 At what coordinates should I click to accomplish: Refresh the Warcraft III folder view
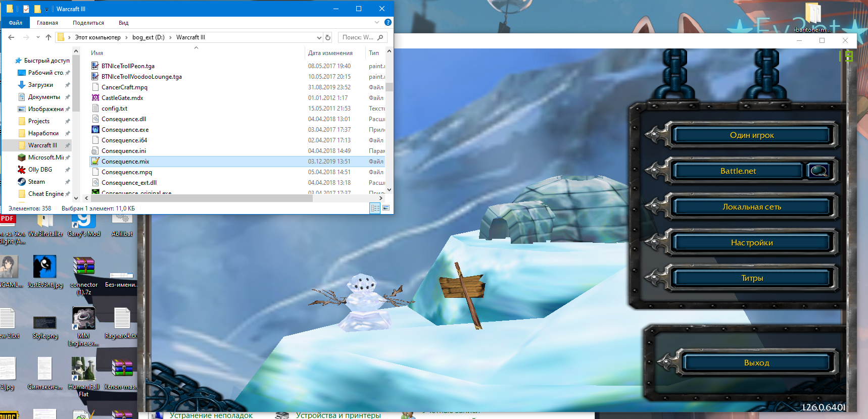pyautogui.click(x=328, y=37)
